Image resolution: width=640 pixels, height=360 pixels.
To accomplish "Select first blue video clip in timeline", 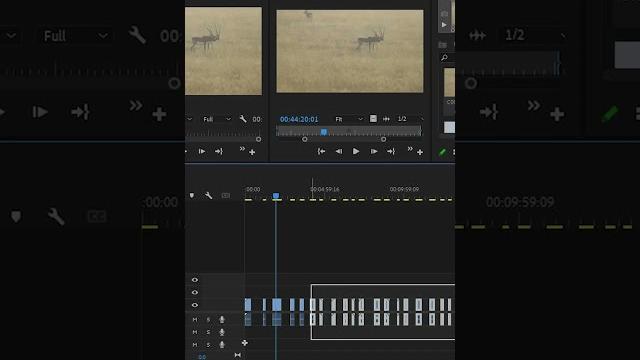I will [x=248, y=305].
